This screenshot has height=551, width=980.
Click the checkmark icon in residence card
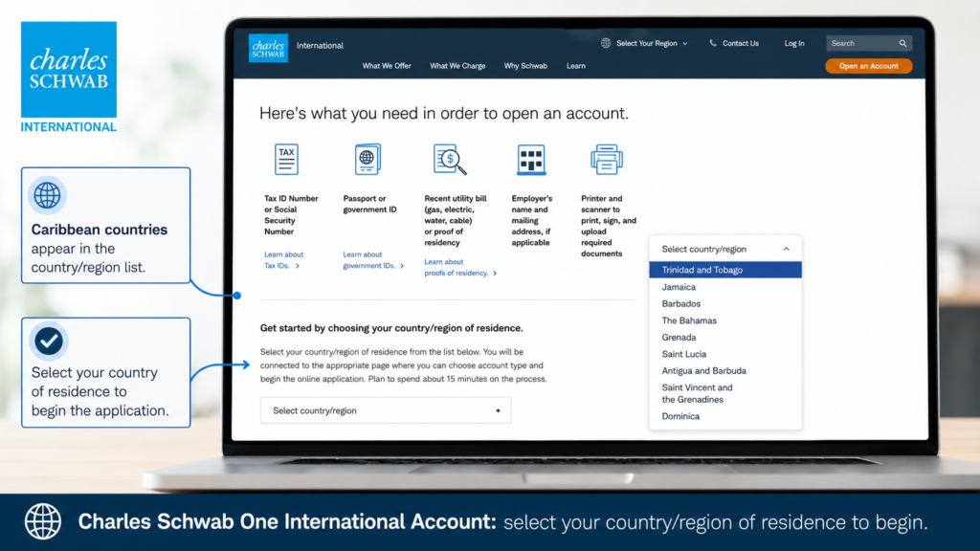coord(49,342)
